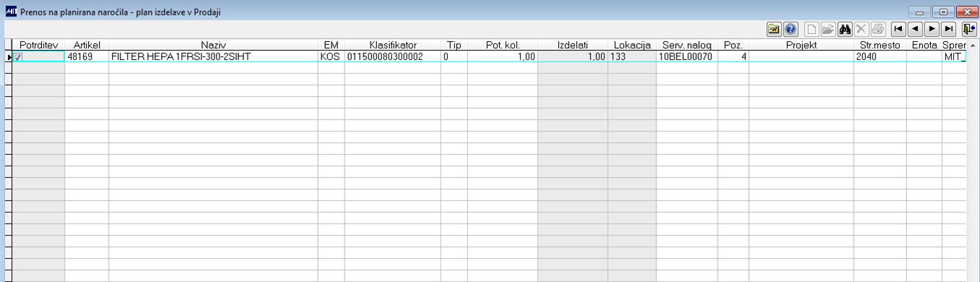Click the exit door icon
980x282 pixels.
(x=968, y=29)
